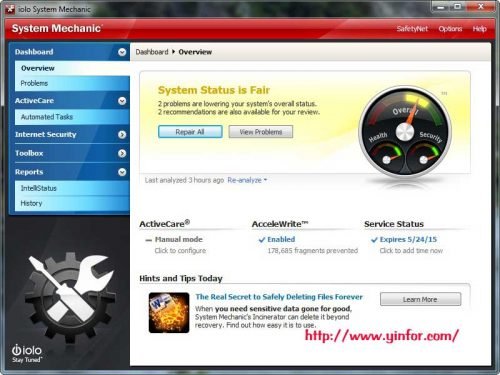The width and height of the screenshot is (500, 375).
Task: Click the iolo Stay Tuned logo
Action: (27, 353)
